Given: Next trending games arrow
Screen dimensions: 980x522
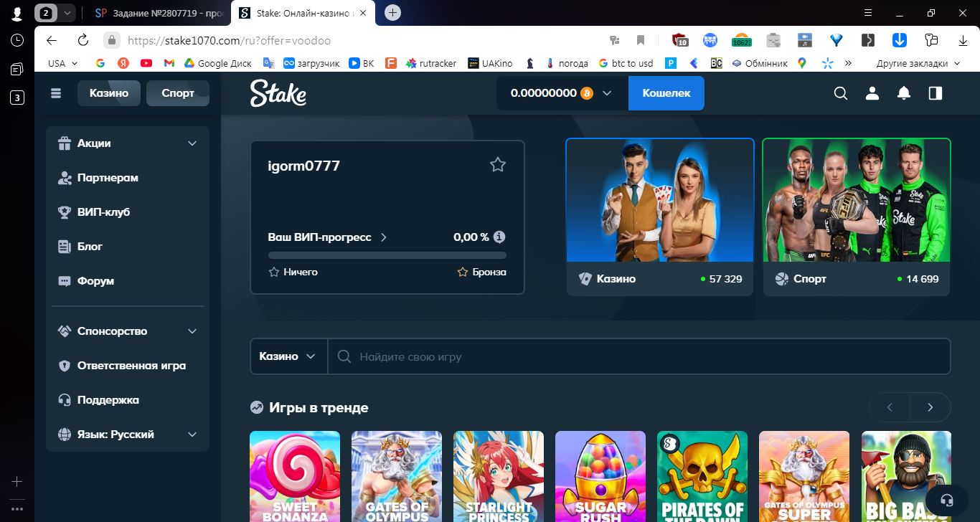Looking at the screenshot, I should coord(930,407).
